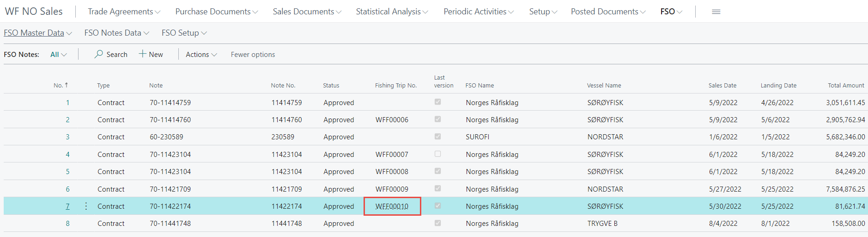Open note number 2 link
Screen dimensions: 868x237
pos(67,120)
